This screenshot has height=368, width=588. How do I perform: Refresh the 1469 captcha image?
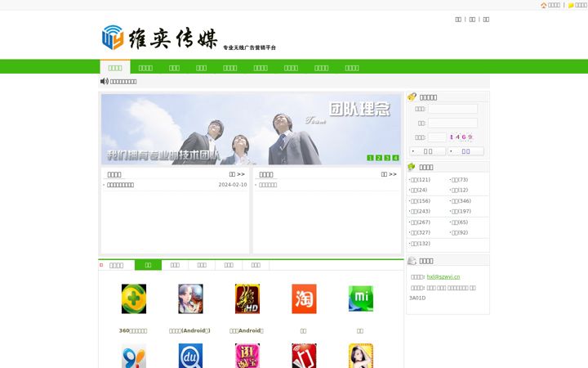pos(461,137)
